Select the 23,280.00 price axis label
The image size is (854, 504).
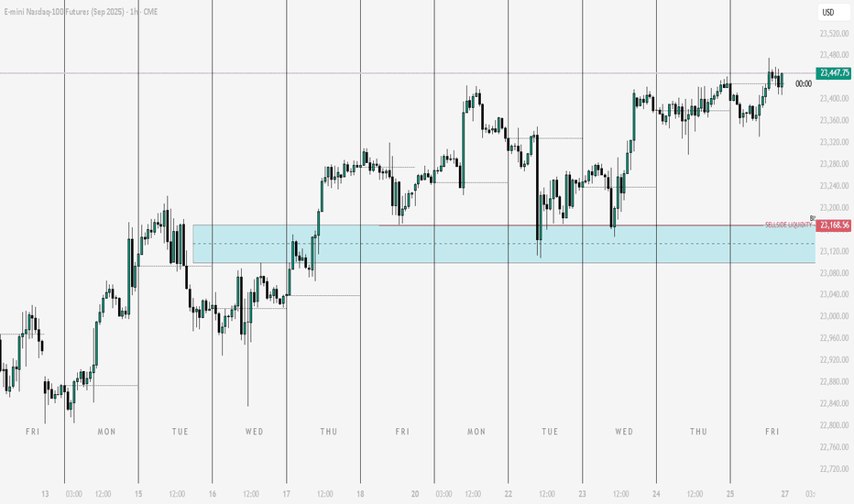click(x=834, y=164)
